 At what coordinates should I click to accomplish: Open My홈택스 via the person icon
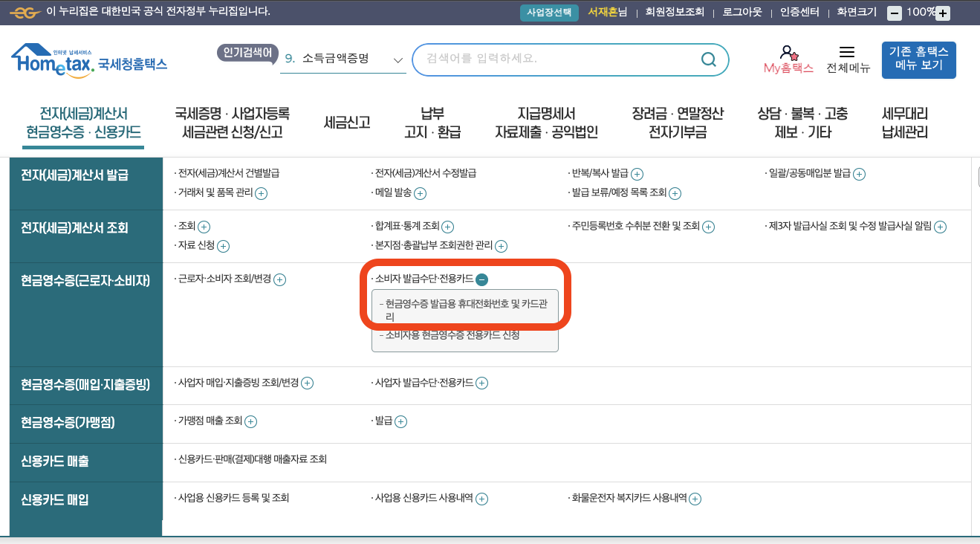pos(787,54)
